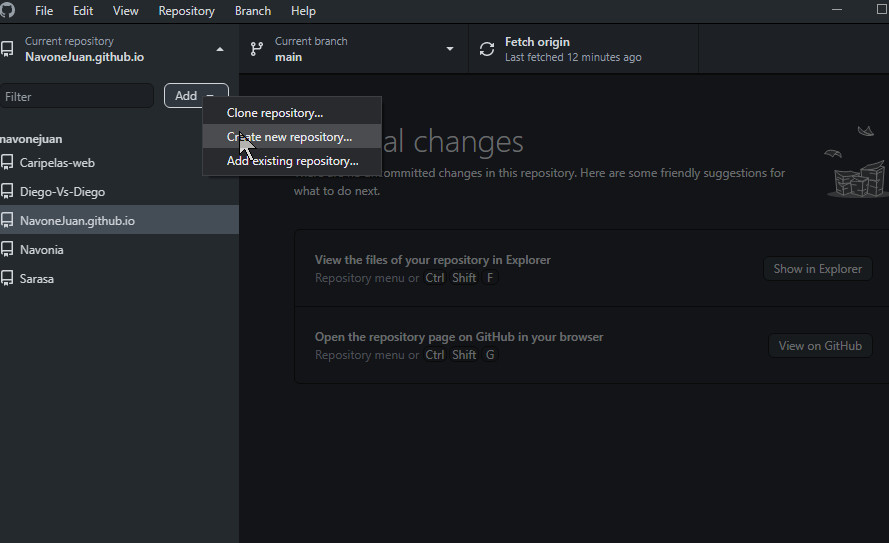Viewport: 889px width, 543px height.
Task: Select the NavoneJuan.github.io repository in list
Action: click(119, 220)
